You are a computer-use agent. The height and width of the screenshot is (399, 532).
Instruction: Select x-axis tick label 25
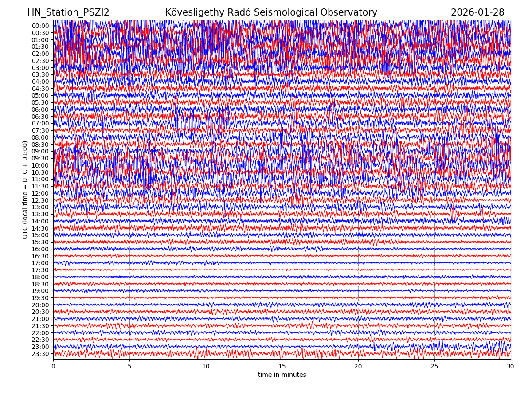click(434, 367)
